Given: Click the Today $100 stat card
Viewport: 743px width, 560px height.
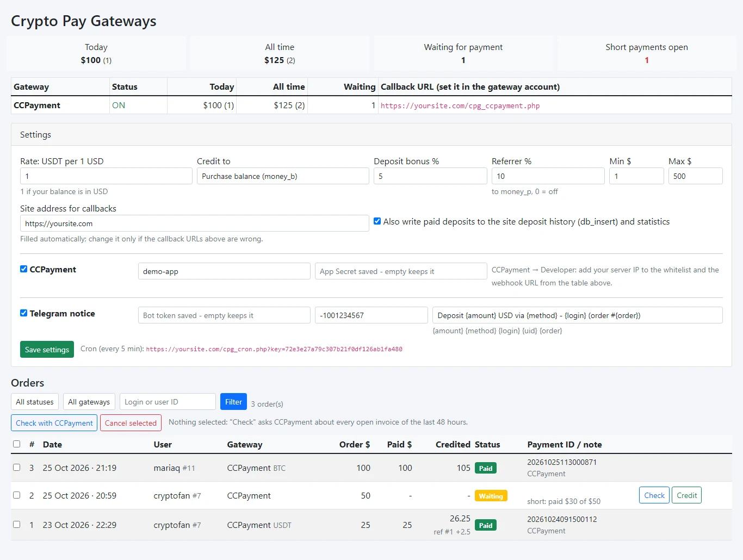Looking at the screenshot, I should coord(96,53).
